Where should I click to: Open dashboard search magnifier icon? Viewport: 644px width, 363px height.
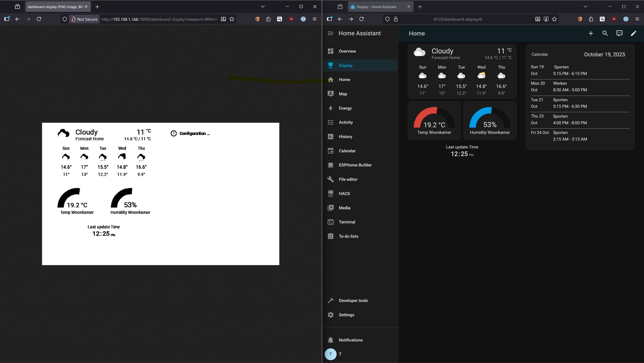[x=605, y=33]
